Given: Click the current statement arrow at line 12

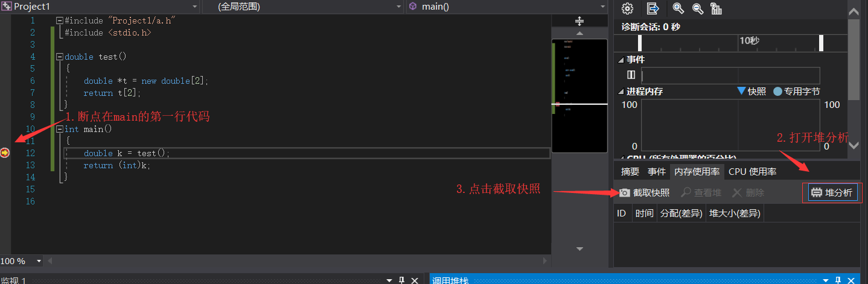Looking at the screenshot, I should 5,153.
